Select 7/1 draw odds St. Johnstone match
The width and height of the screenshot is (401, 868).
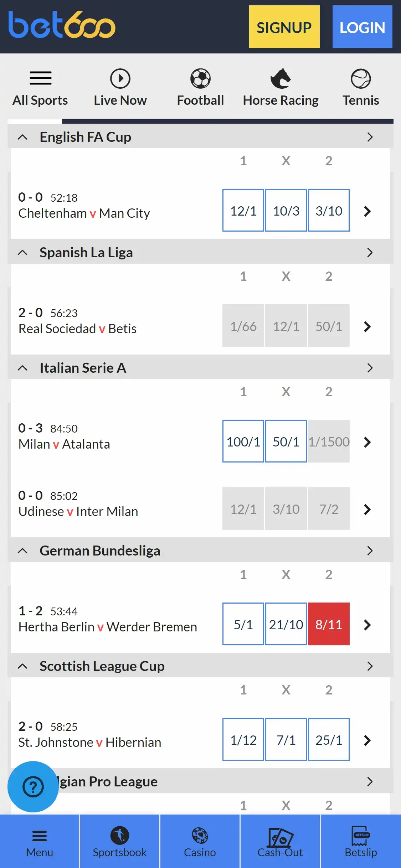point(286,739)
